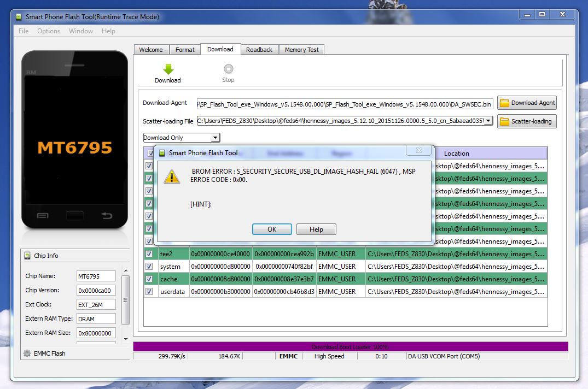This screenshot has width=588, height=389.
Task: Click userdata end address 0x00000000cb46b8d3
Action: (284, 292)
